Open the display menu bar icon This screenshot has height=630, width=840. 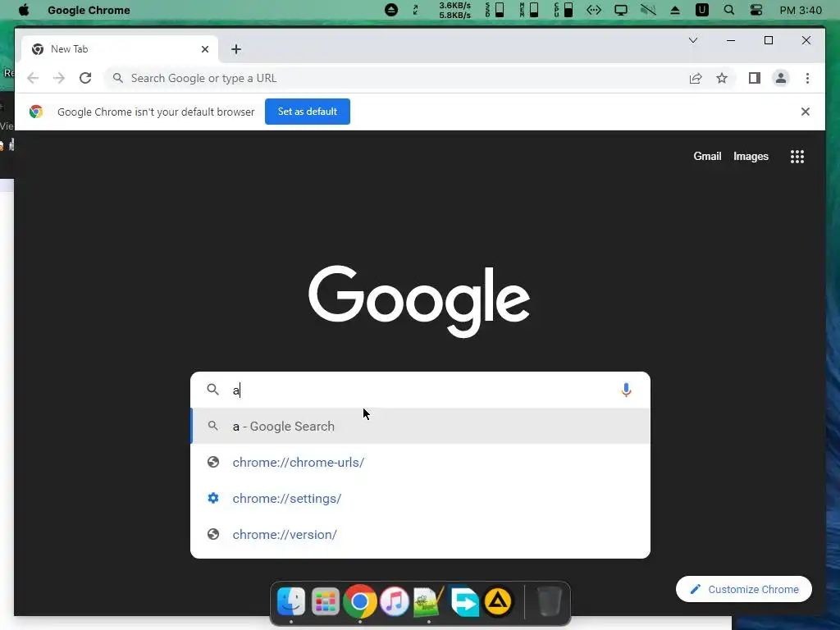(620, 10)
